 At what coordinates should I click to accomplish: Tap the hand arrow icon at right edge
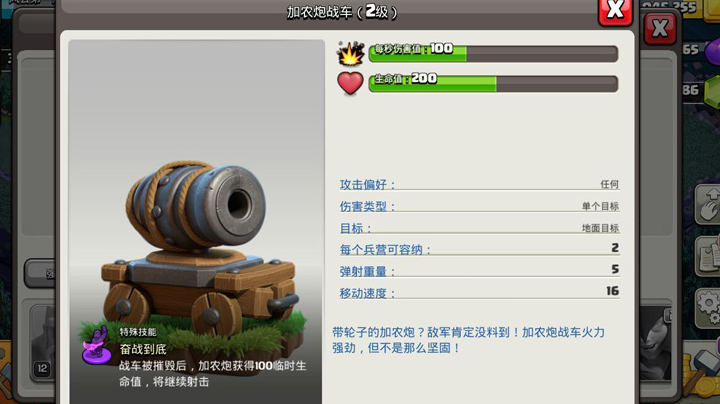pos(709,205)
